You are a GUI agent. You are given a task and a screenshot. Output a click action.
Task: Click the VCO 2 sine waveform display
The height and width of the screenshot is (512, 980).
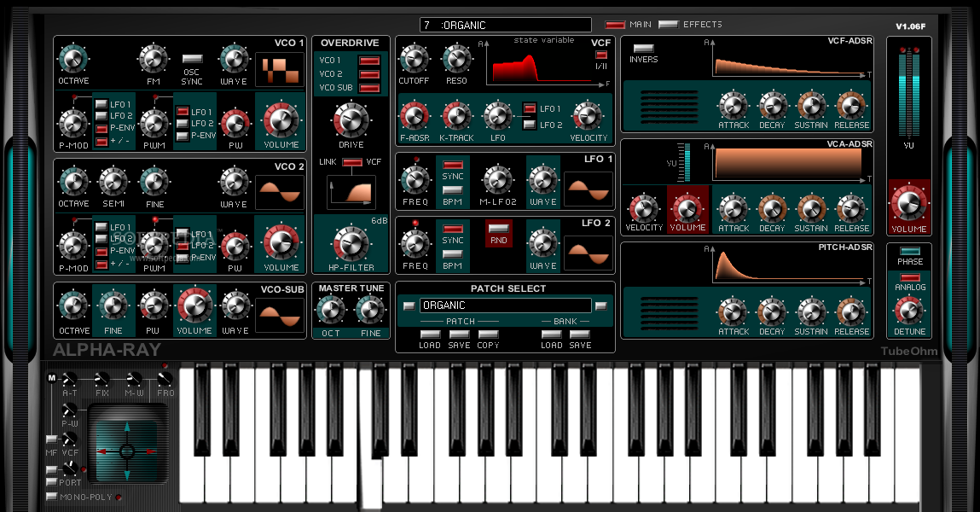pos(280,192)
